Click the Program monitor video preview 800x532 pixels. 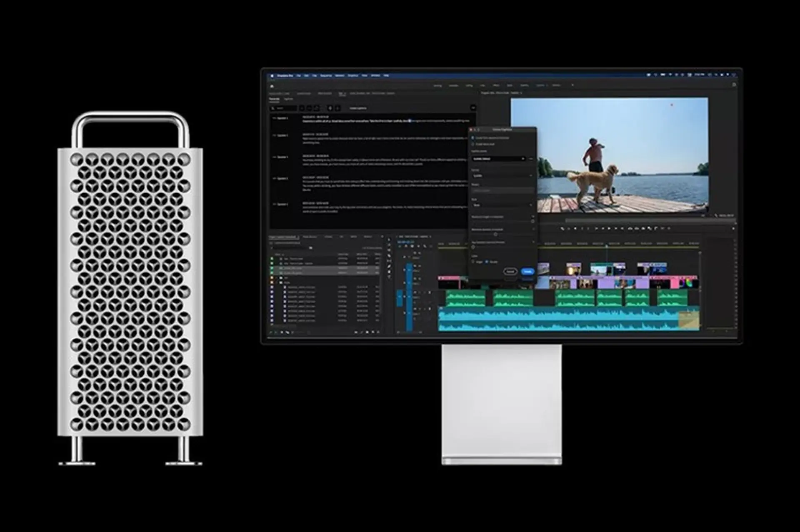tap(609, 155)
